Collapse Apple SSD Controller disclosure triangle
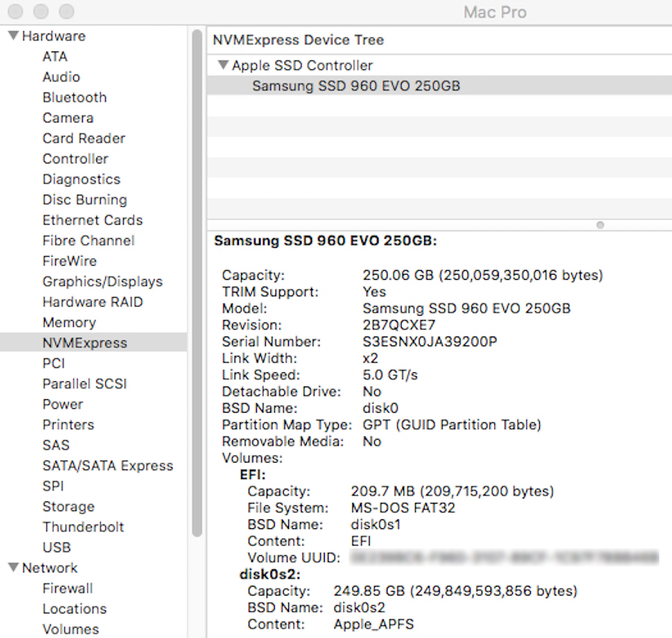 point(223,65)
